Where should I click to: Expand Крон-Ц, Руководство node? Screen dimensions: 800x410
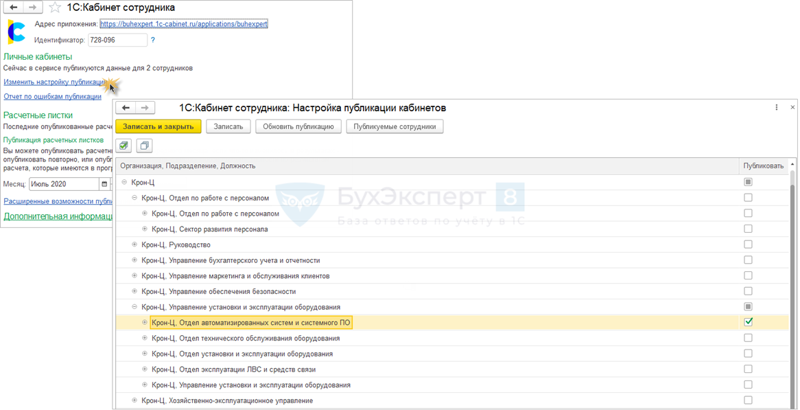pos(135,244)
